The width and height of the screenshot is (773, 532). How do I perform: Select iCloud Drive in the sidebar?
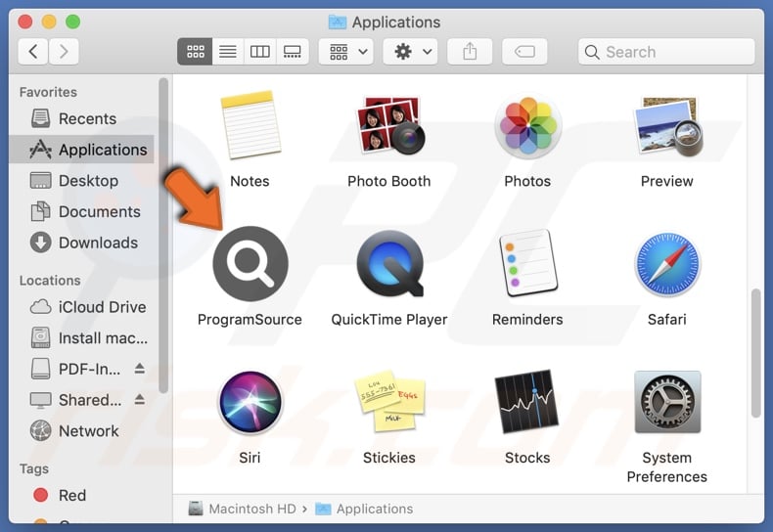pos(81,307)
